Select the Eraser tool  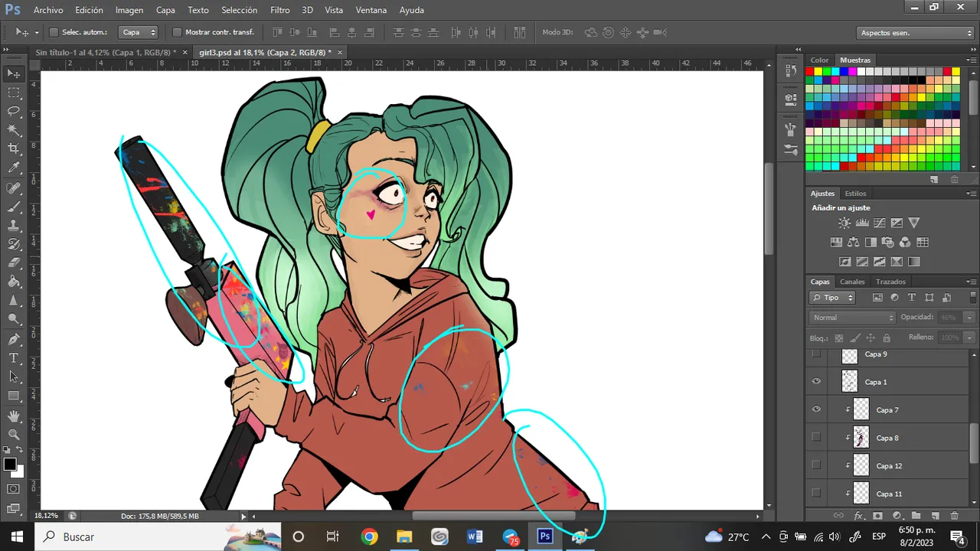(x=14, y=263)
